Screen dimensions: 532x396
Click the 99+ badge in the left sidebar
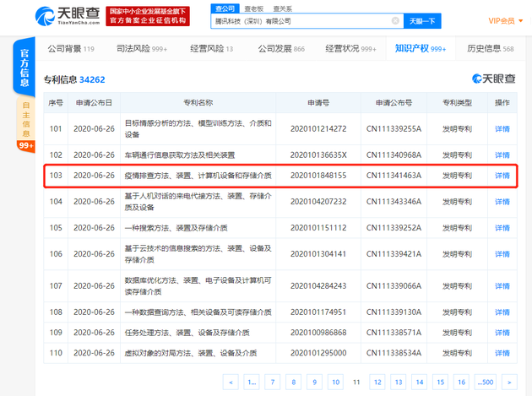click(25, 145)
